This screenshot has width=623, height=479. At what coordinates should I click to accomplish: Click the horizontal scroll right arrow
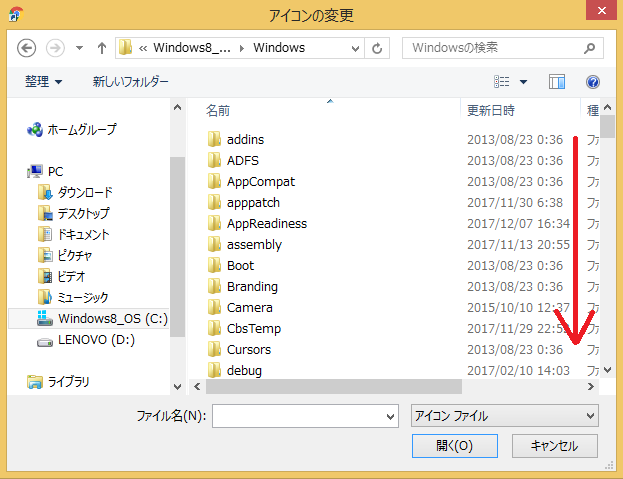click(x=591, y=386)
